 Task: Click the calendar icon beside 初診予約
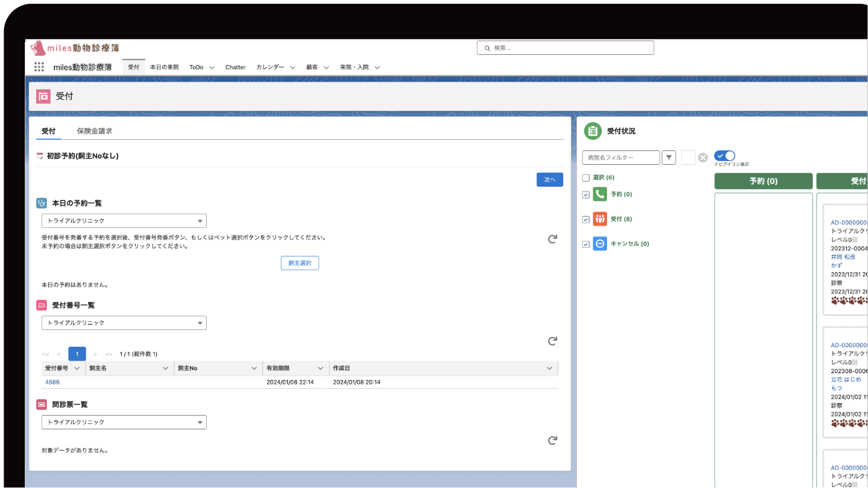41,156
